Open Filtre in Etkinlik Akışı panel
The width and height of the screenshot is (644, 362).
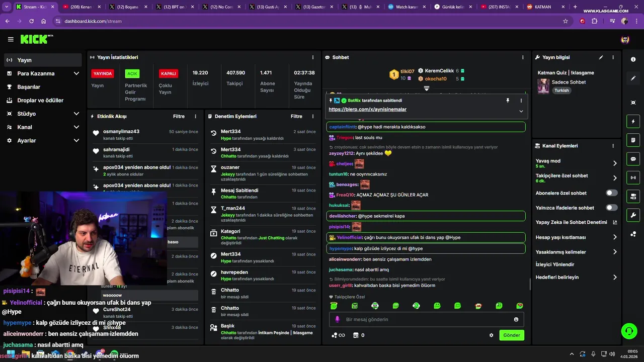pos(179,116)
